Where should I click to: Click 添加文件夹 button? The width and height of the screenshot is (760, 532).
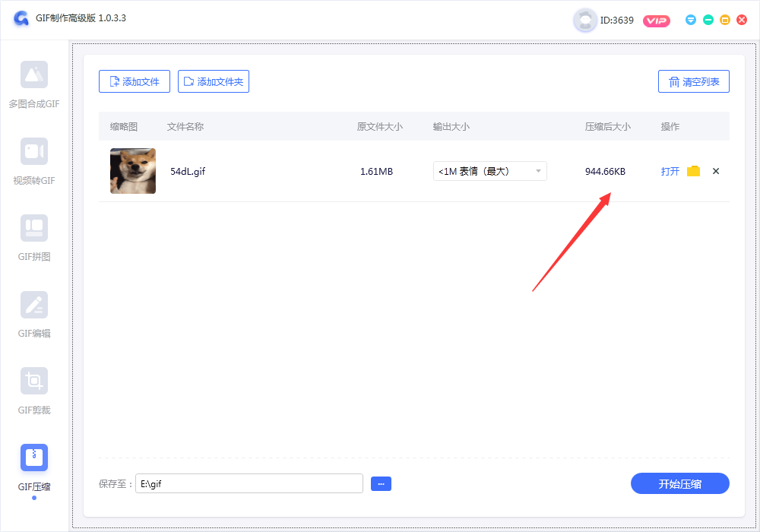[213, 81]
